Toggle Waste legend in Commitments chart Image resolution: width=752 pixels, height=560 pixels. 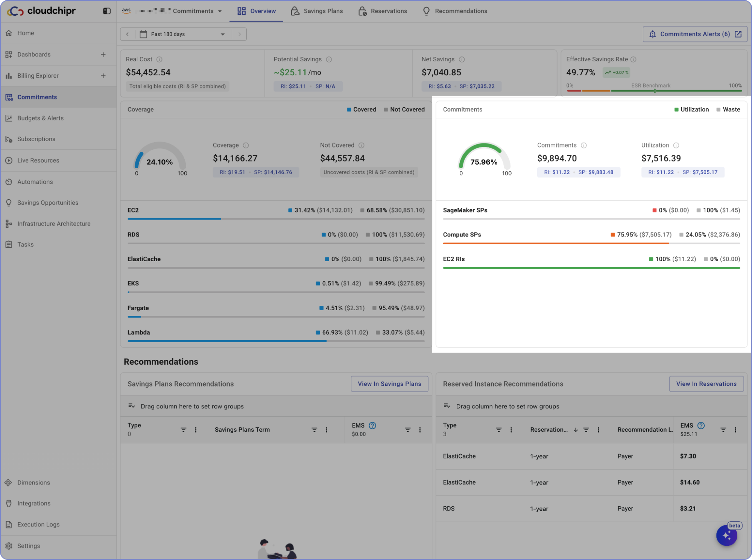point(728,110)
